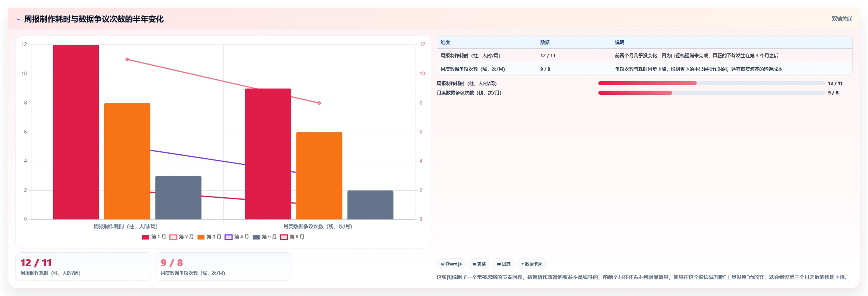
Task: Click the orange bar in 月度数据争议次数 group
Action: coord(319,176)
